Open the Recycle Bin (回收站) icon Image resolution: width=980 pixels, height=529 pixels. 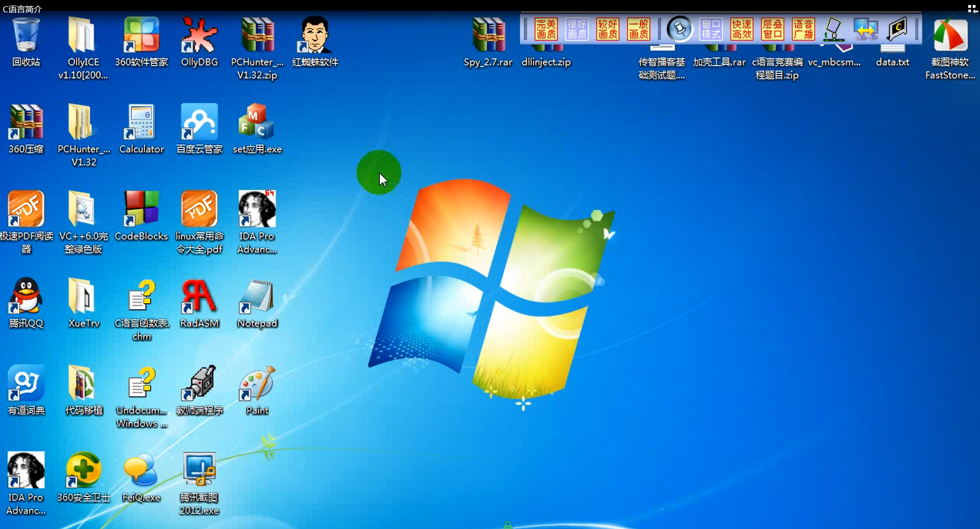pos(26,35)
